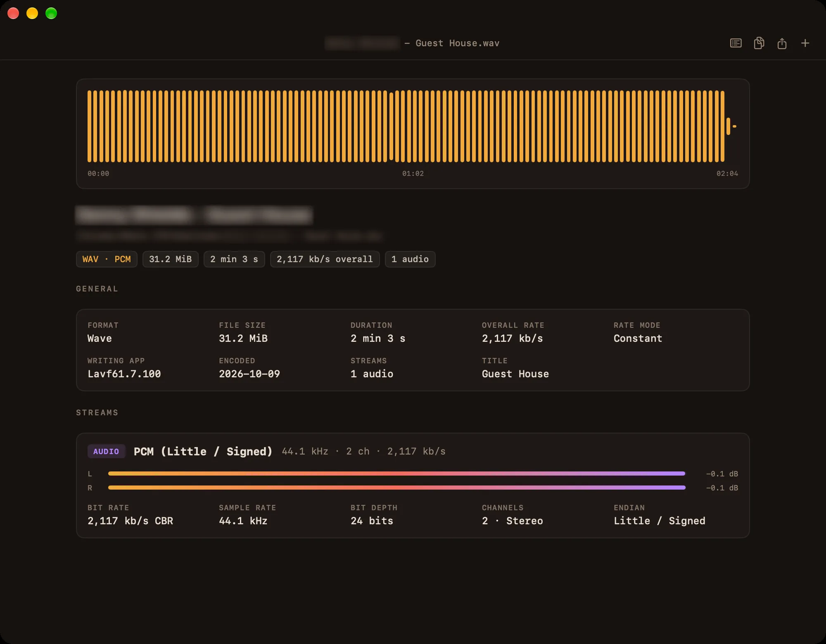Click the 1 audio chip
Screen dimensions: 826x644
coord(410,259)
